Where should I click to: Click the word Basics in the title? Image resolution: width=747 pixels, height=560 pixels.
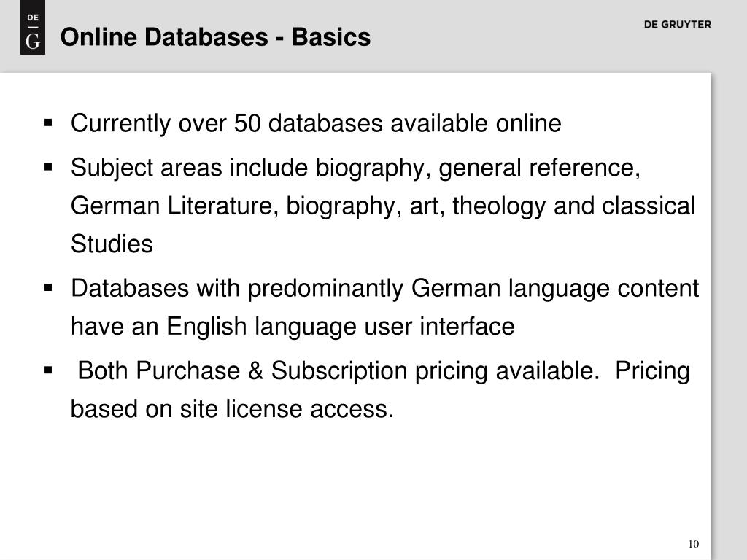[331, 37]
